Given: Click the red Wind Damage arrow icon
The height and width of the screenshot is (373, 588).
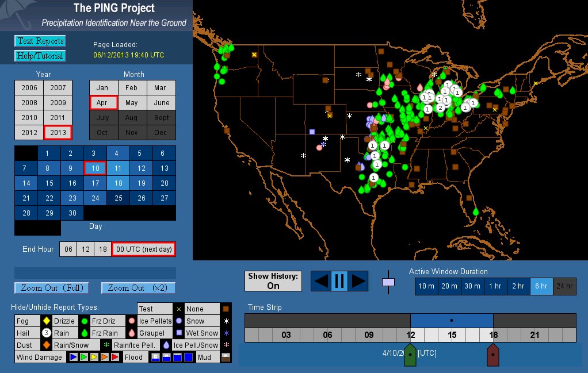Looking at the screenshot, I should point(115,357).
